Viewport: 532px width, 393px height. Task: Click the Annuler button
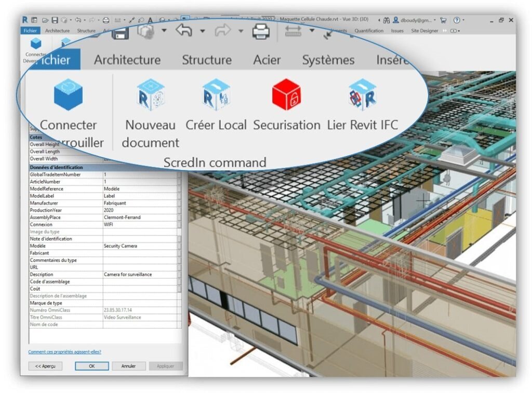pyautogui.click(x=128, y=366)
